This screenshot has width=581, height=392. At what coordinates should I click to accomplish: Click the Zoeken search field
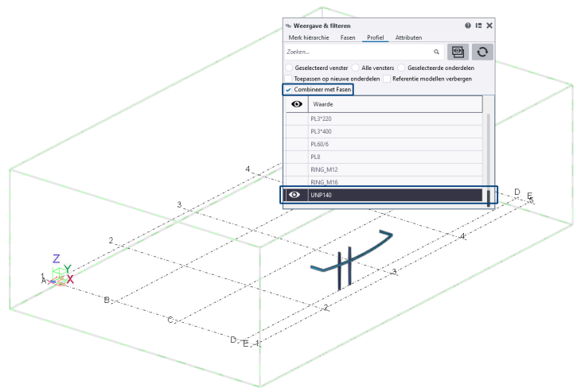pos(358,52)
